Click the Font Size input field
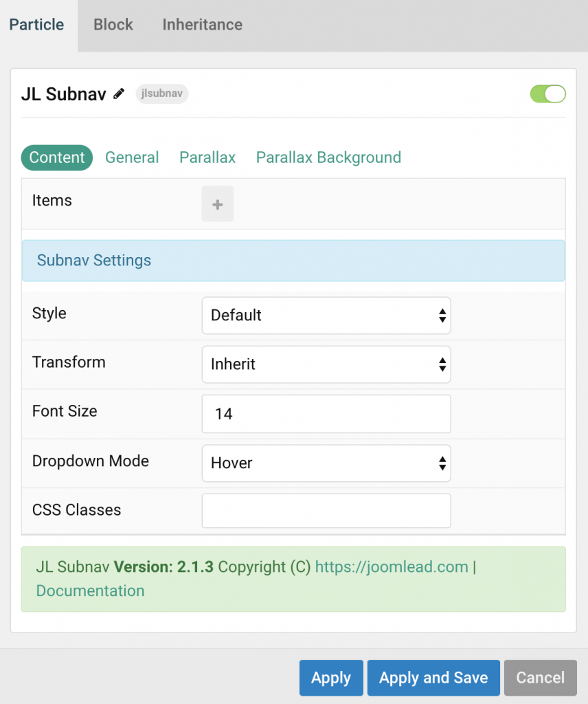This screenshot has width=588, height=704. point(326,414)
